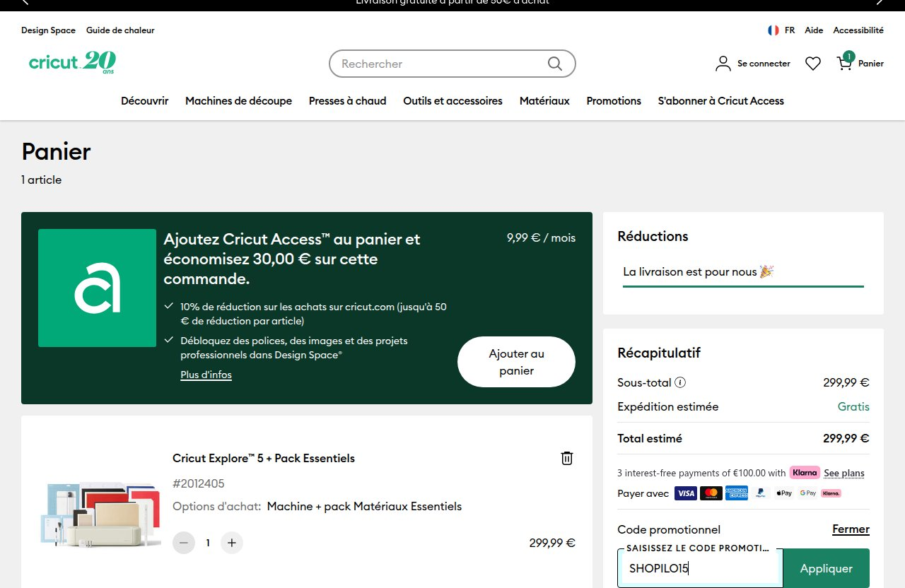
Task: Click the shipping progress bar
Action: (743, 286)
